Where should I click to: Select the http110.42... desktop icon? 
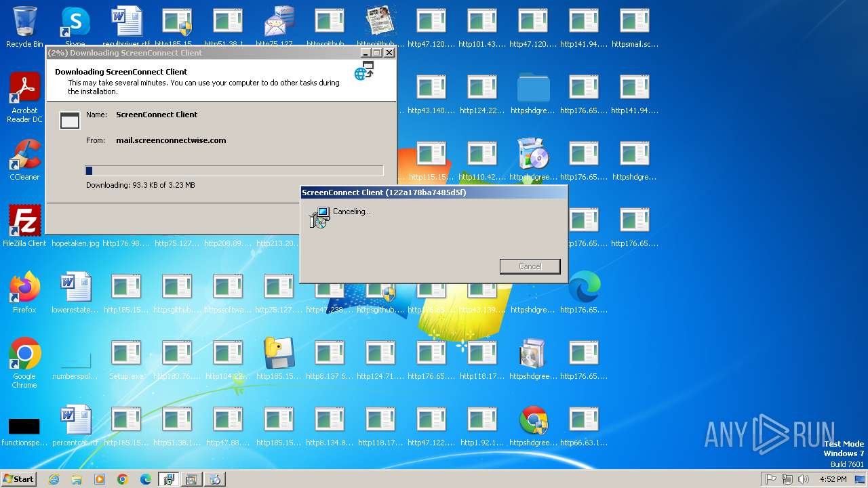pyautogui.click(x=482, y=159)
